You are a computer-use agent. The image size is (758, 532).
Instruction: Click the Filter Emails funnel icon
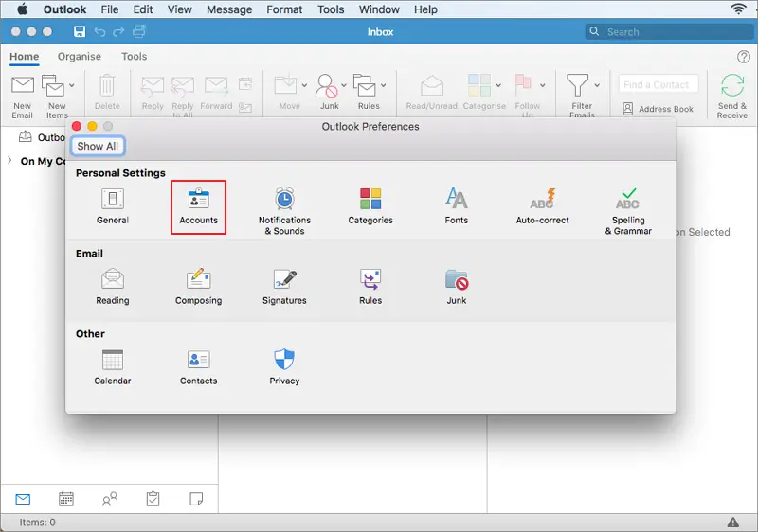click(x=578, y=85)
